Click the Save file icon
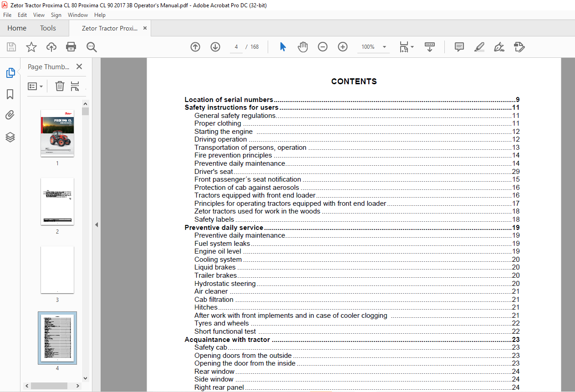The width and height of the screenshot is (575, 392). point(11,47)
